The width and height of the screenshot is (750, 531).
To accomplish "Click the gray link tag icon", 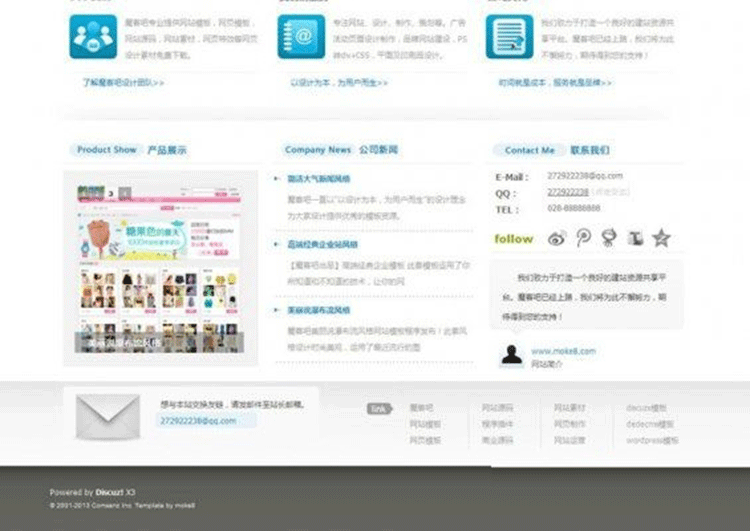I will coord(380,409).
